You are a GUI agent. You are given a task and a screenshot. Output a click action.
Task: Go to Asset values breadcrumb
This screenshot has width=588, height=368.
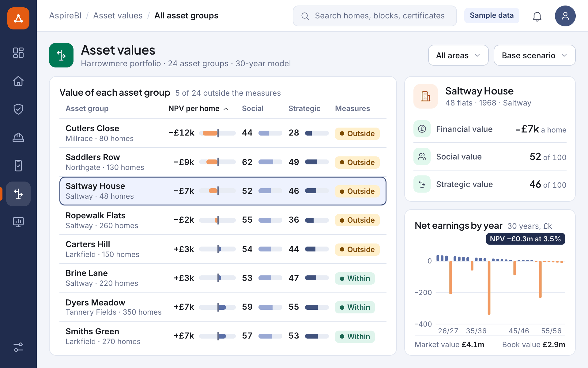(118, 16)
